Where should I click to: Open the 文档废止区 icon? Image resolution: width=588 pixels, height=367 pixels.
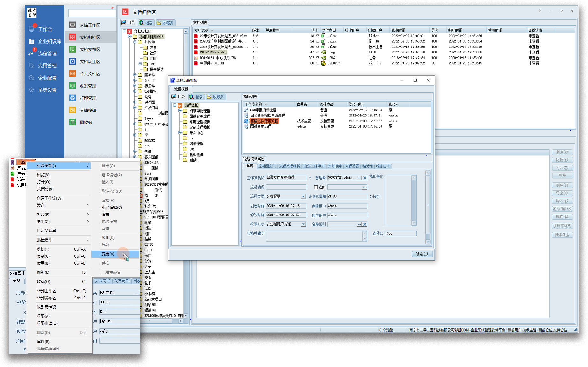(73, 61)
